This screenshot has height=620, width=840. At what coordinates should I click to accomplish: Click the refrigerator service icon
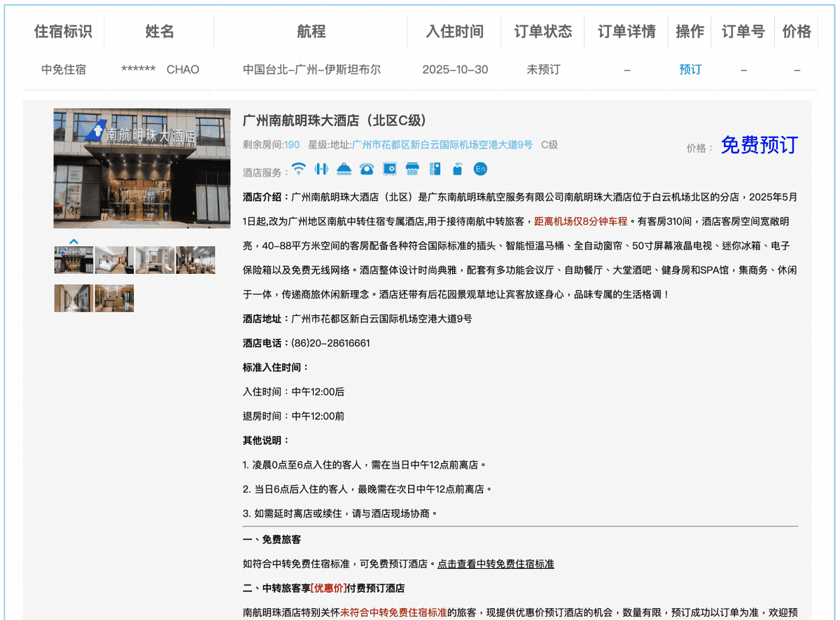(435, 169)
